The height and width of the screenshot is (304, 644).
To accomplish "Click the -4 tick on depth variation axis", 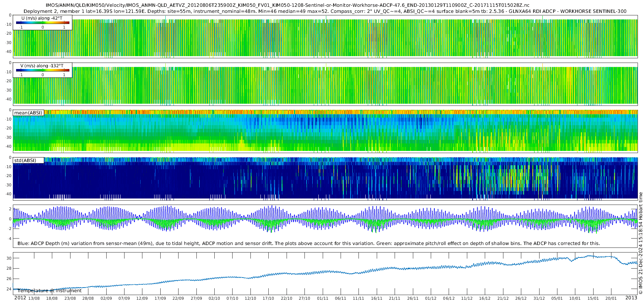I will 9,239.
